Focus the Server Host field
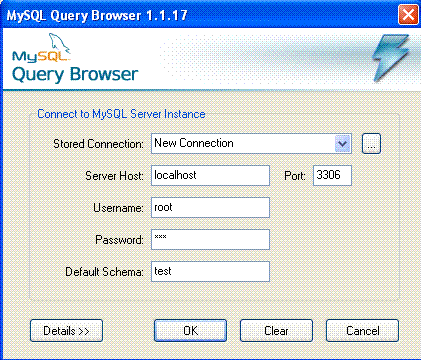Viewport: 422px width, 362px height. pos(210,175)
